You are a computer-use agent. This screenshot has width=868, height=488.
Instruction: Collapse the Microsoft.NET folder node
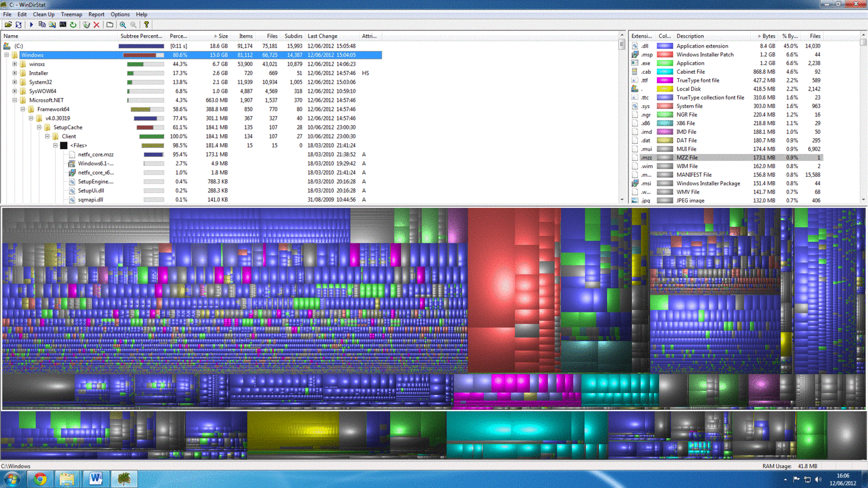[x=15, y=100]
